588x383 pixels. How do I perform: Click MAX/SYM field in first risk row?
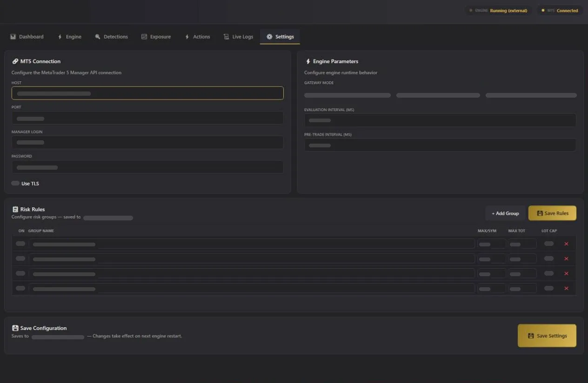click(x=492, y=244)
